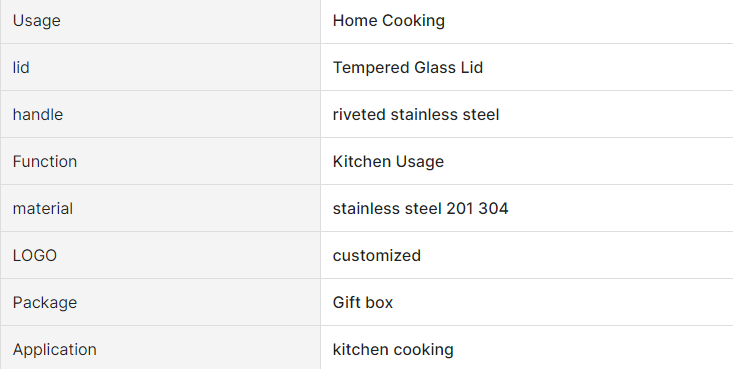
Task: Select riveted stainless steel value
Action: click(416, 115)
